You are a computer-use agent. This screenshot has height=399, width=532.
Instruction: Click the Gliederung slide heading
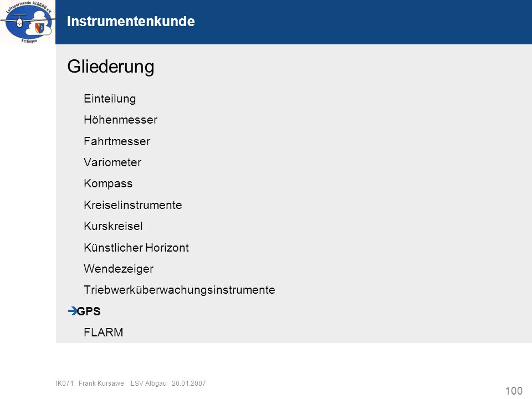[x=111, y=66]
